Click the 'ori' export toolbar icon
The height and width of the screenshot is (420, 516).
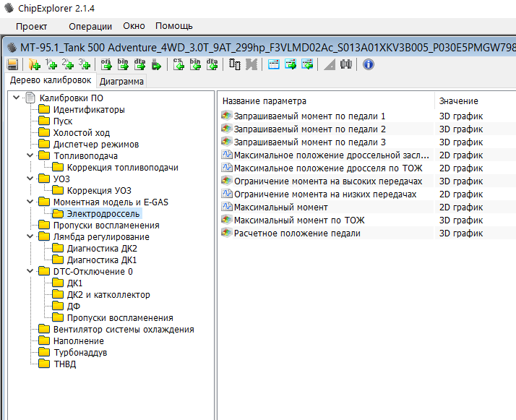tap(106, 64)
